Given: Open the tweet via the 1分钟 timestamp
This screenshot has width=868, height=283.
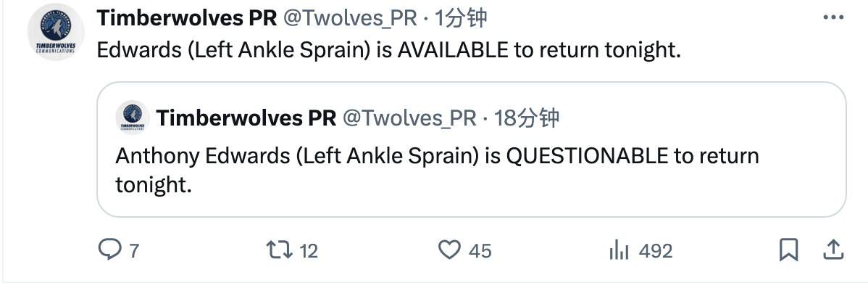Looking at the screenshot, I should click(x=461, y=18).
